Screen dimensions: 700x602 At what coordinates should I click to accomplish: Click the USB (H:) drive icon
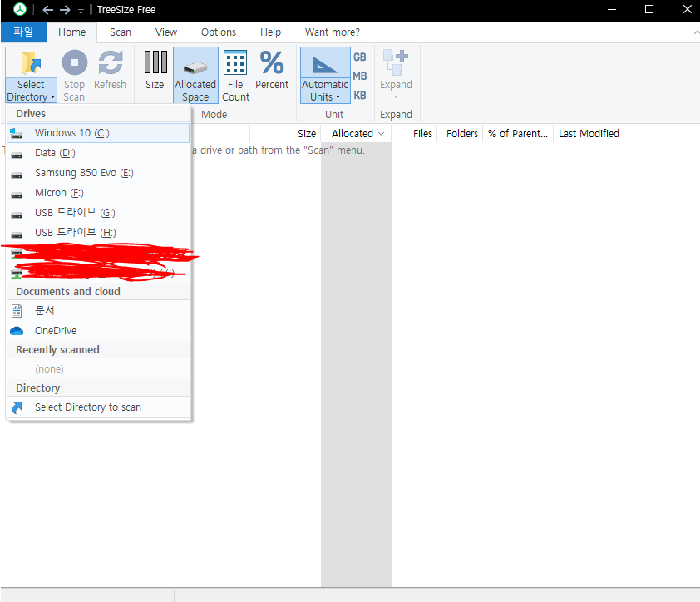17,235
